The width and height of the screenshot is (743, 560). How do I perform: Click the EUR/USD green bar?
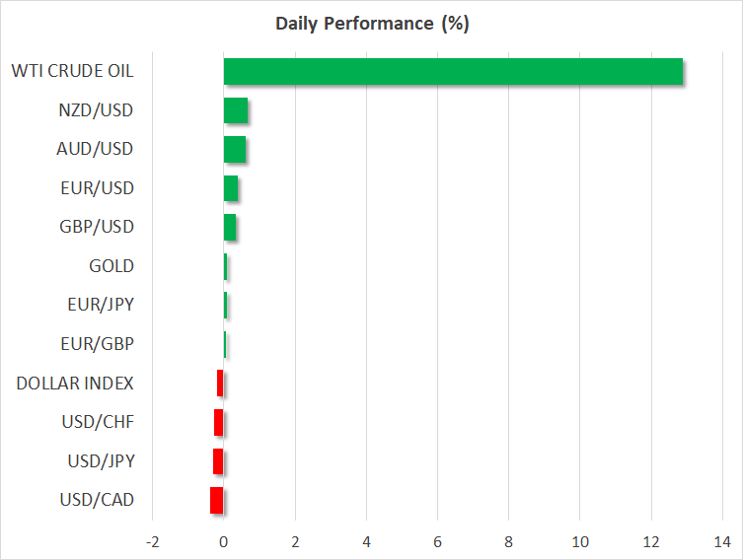coord(231,188)
